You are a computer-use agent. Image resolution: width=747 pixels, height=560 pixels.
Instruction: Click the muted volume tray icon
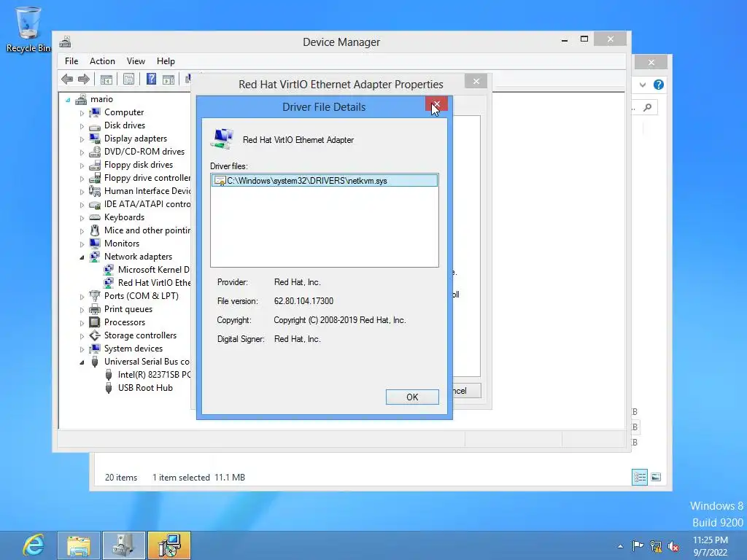[673, 546]
